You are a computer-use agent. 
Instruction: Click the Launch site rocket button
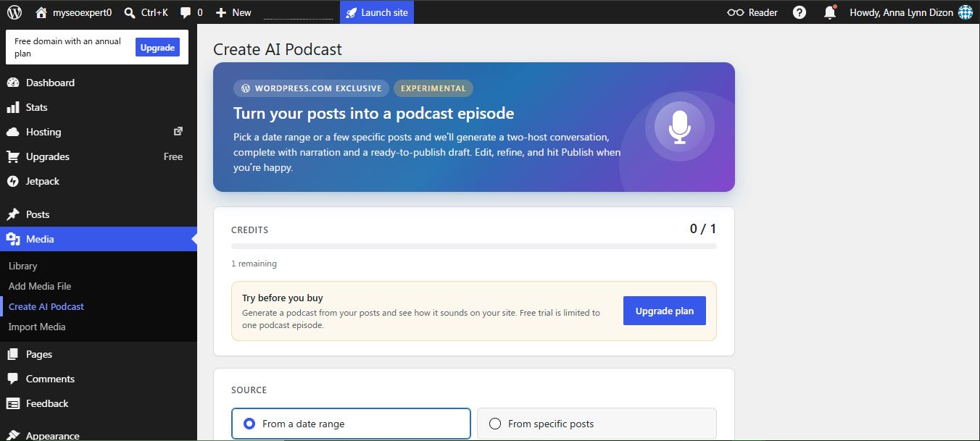click(377, 12)
